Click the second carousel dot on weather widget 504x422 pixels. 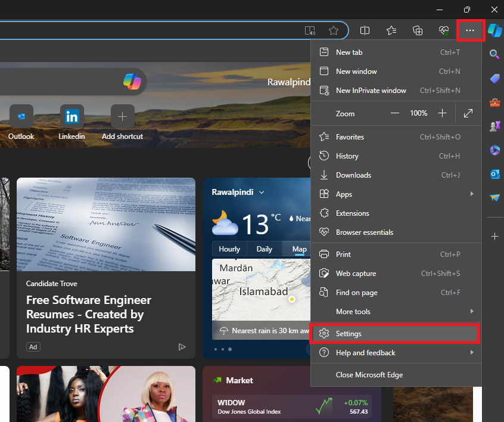click(x=222, y=349)
